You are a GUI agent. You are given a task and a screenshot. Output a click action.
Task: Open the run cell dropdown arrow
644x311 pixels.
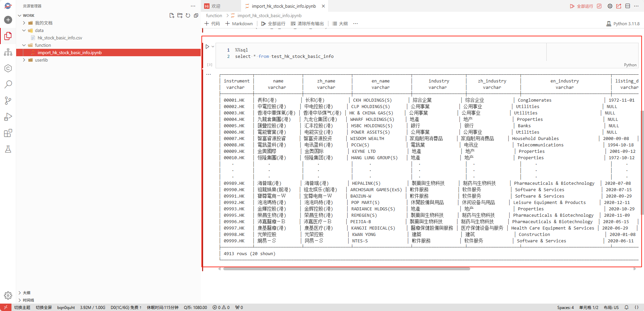click(x=213, y=46)
